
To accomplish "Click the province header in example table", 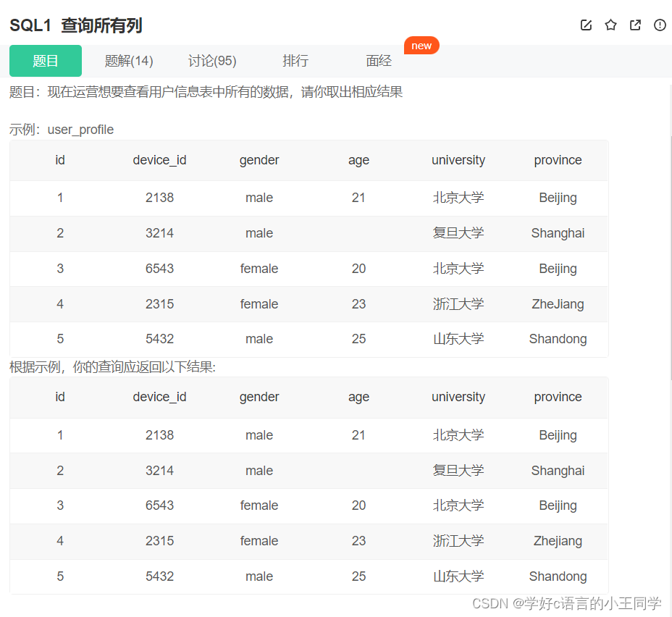I will coord(558,160).
